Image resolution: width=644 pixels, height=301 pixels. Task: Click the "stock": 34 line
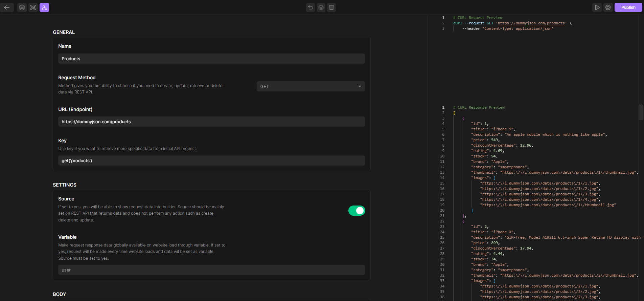(484, 259)
